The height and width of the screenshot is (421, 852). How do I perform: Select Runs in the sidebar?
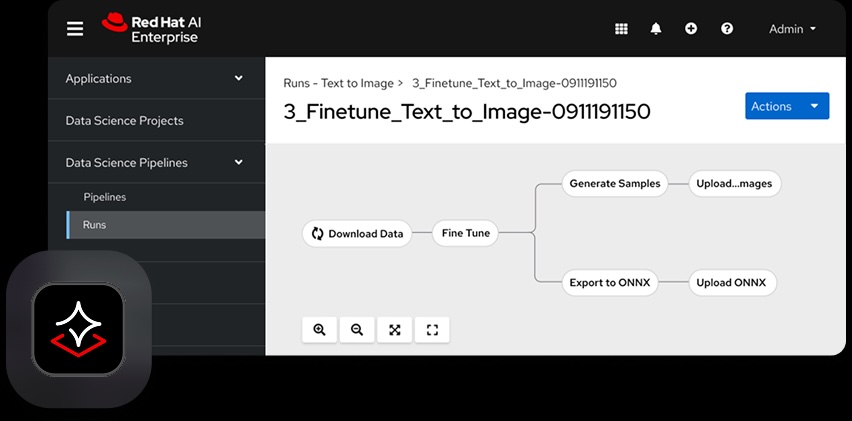point(94,225)
